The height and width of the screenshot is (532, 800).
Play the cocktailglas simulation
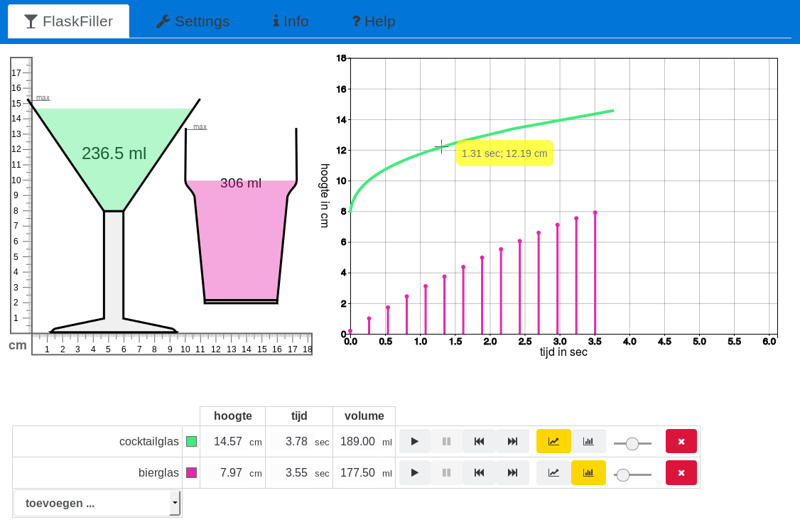tap(414, 441)
